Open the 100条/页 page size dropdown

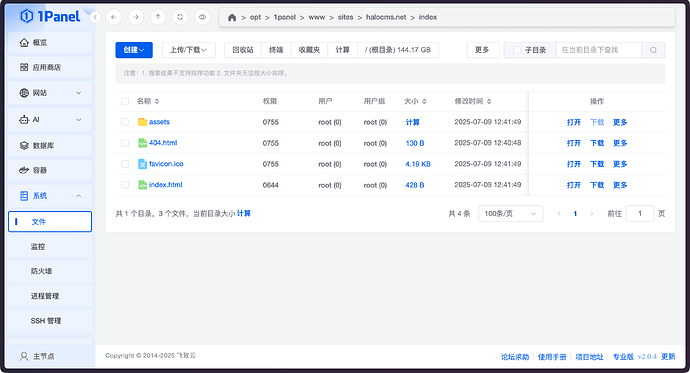point(510,214)
